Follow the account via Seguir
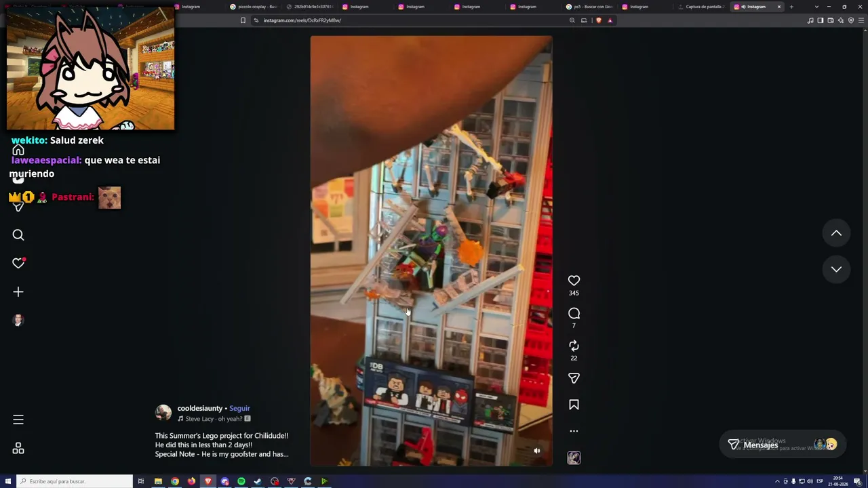868x488 pixels. pos(239,409)
